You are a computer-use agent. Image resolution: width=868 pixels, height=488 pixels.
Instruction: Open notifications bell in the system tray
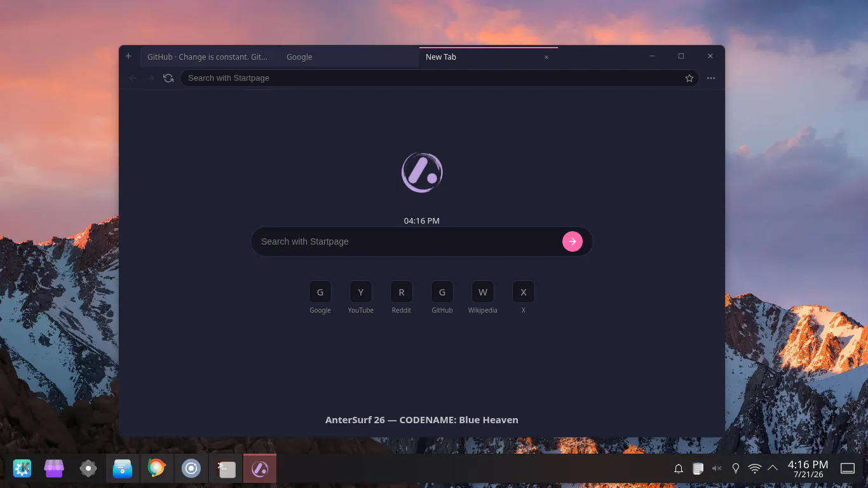coord(679,469)
